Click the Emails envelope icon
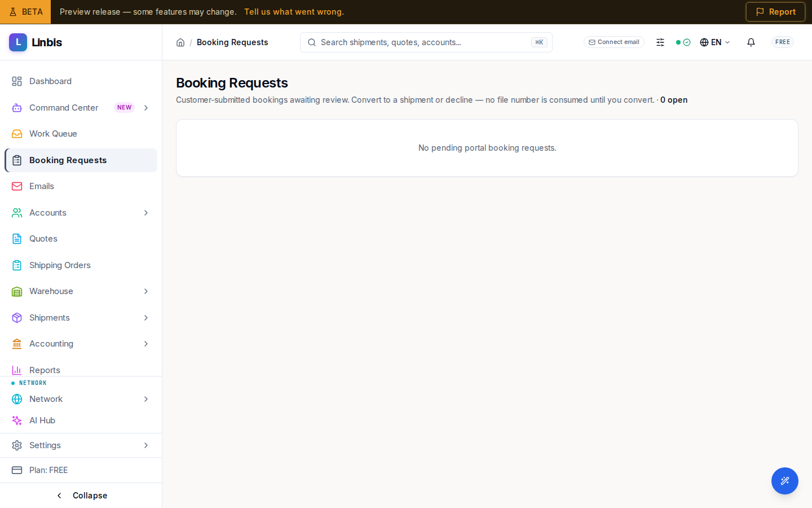 click(17, 186)
